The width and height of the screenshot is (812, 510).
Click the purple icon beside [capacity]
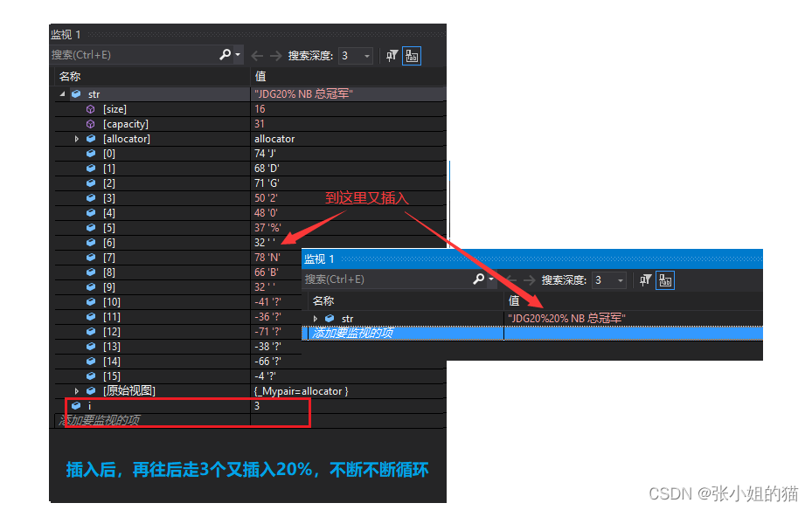coord(91,124)
